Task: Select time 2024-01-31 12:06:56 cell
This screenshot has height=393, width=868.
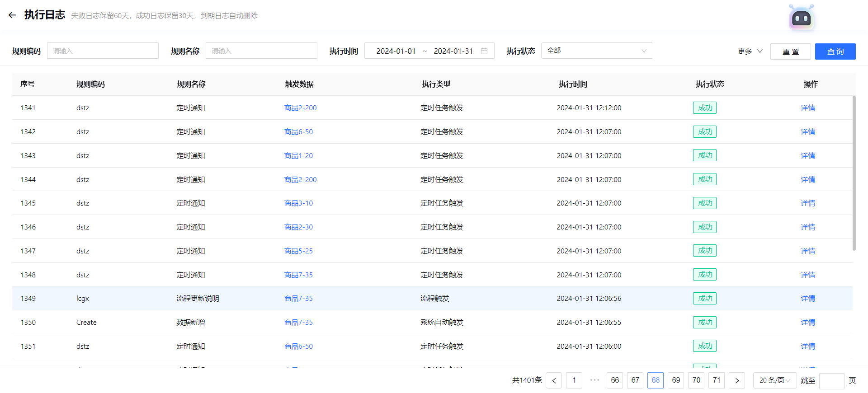Action: (x=589, y=298)
